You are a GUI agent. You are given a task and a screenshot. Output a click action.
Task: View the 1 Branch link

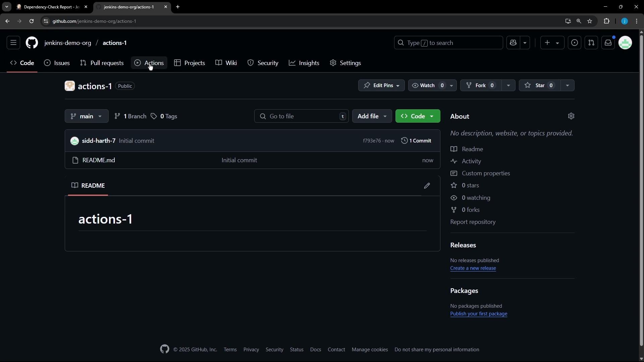pyautogui.click(x=130, y=116)
